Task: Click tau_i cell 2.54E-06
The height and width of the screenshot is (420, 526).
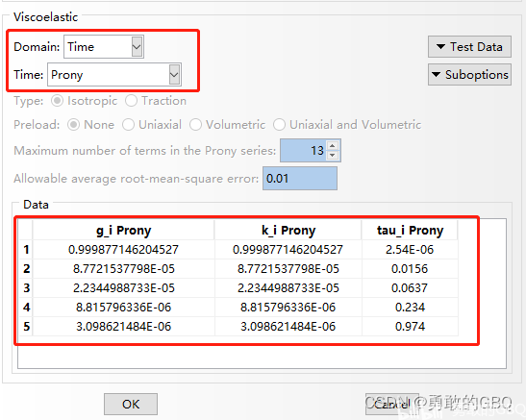Action: click(410, 250)
